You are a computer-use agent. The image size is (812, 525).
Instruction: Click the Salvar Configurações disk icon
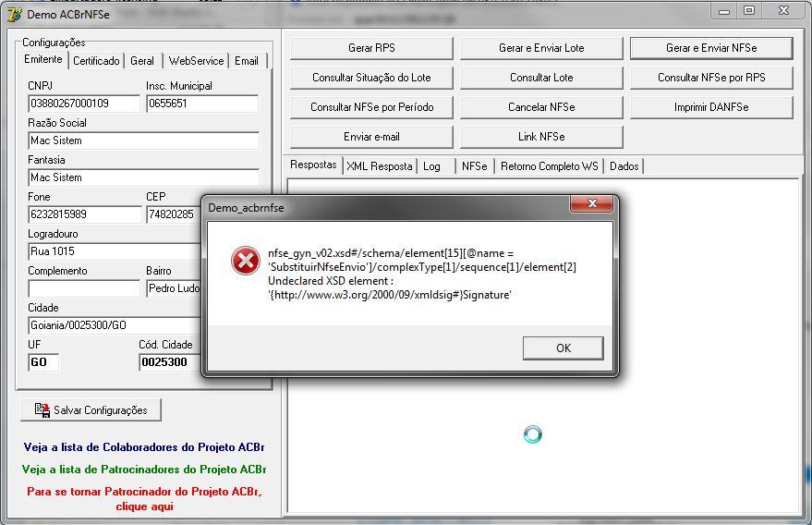click(x=42, y=410)
